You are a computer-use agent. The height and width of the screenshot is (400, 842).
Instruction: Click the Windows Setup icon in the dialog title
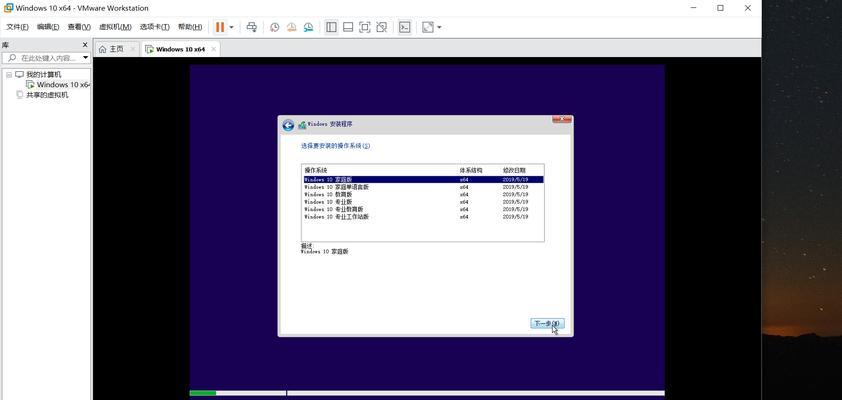click(302, 125)
